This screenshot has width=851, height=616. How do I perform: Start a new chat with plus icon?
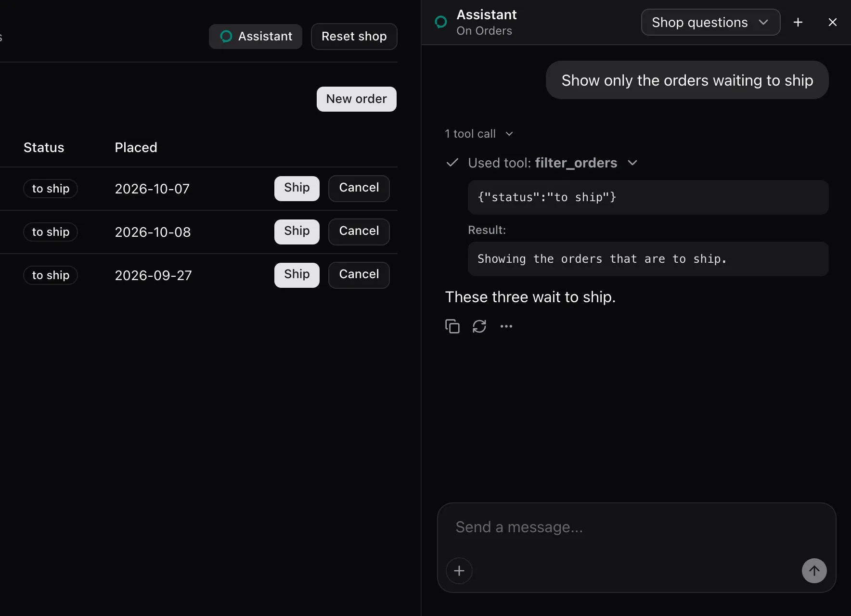pyautogui.click(x=798, y=22)
